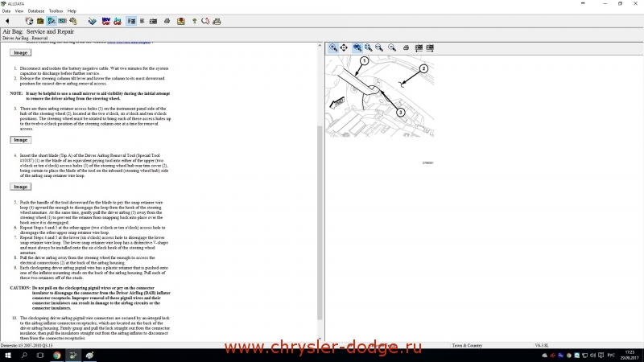Select the first zoom magnifier in image viewer toolbar
Viewport: 644px width, 362px height.
click(x=333, y=47)
